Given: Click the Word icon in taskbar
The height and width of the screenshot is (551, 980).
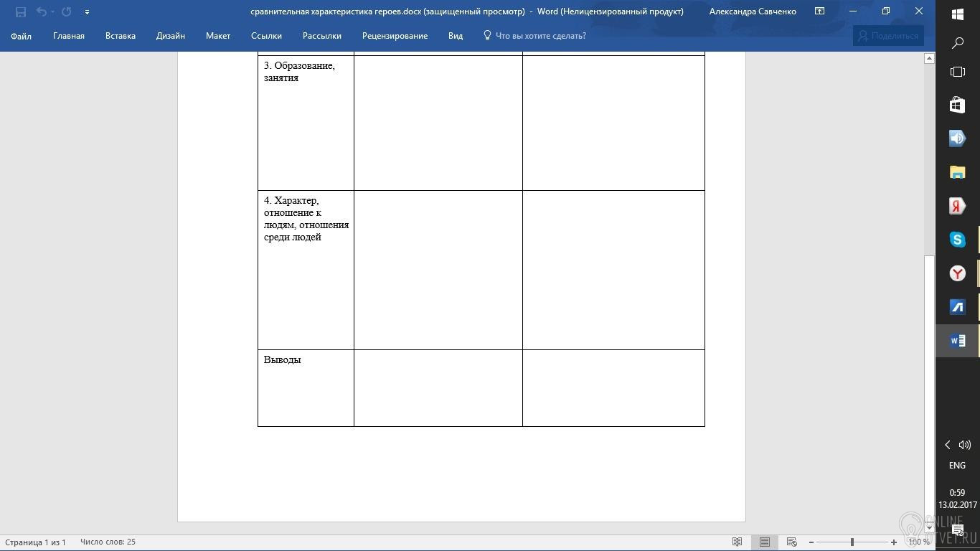Looking at the screenshot, I should [x=958, y=341].
